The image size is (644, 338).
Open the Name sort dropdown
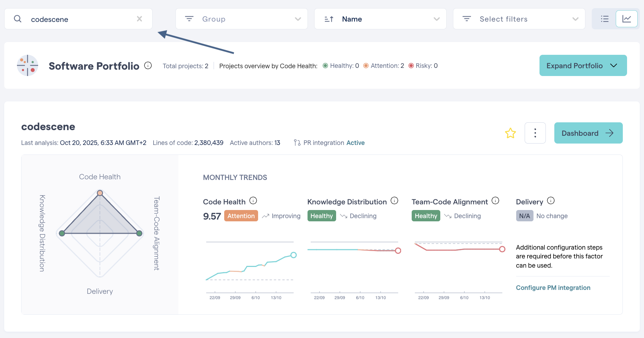[380, 19]
